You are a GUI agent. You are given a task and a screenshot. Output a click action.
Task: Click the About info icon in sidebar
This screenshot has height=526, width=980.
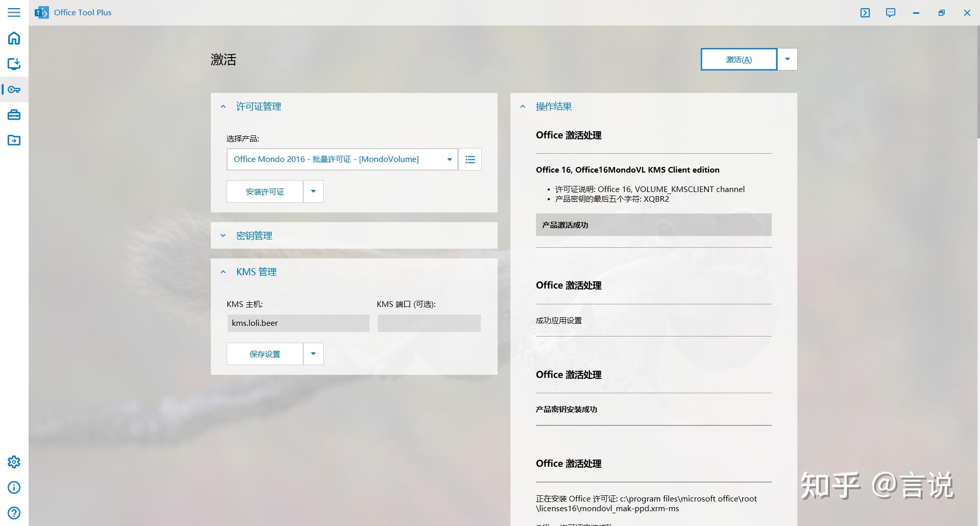tap(14, 488)
